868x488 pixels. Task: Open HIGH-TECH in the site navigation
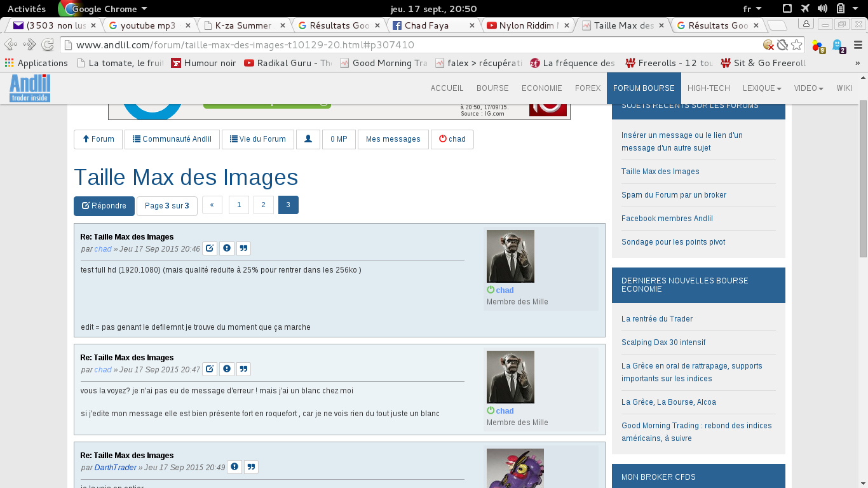pos(709,88)
